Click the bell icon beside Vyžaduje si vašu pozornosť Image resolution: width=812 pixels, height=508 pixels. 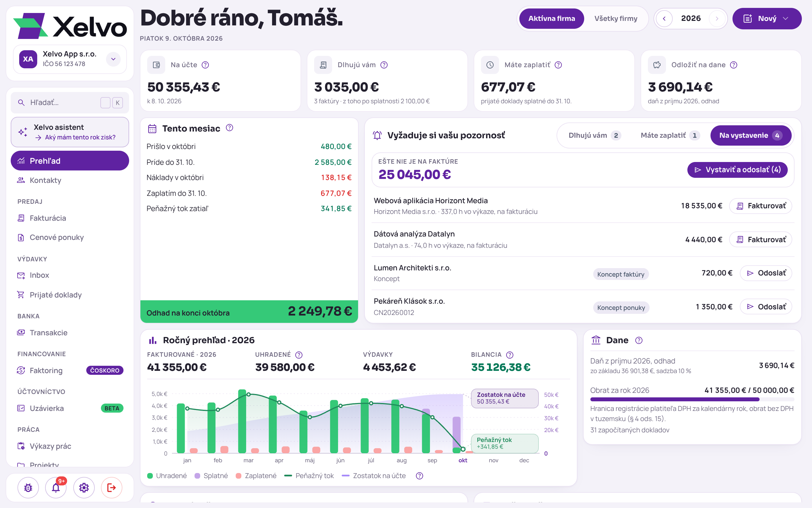[x=377, y=135]
